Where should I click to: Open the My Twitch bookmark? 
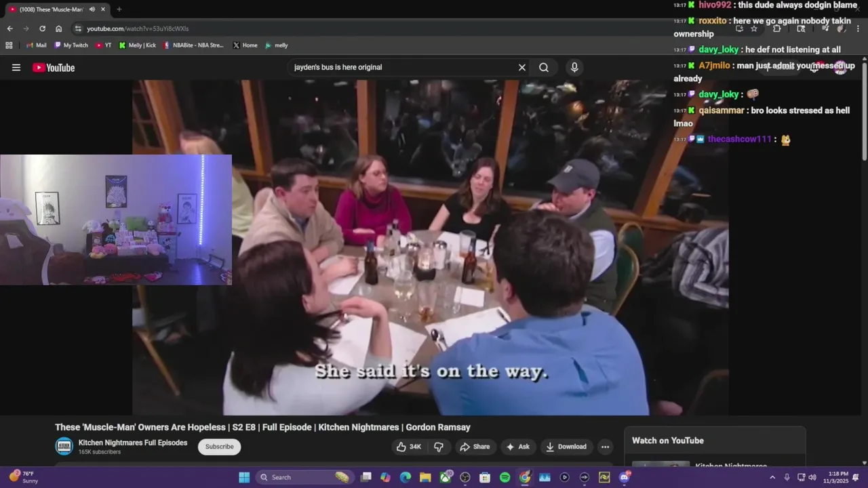(x=71, y=45)
